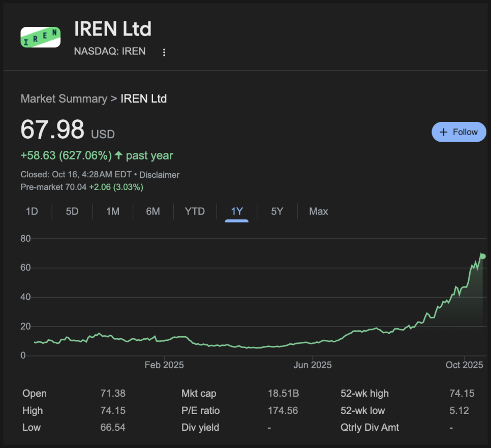Click the green endpoint dot on the chart
The width and height of the screenshot is (491, 448).
(x=483, y=257)
